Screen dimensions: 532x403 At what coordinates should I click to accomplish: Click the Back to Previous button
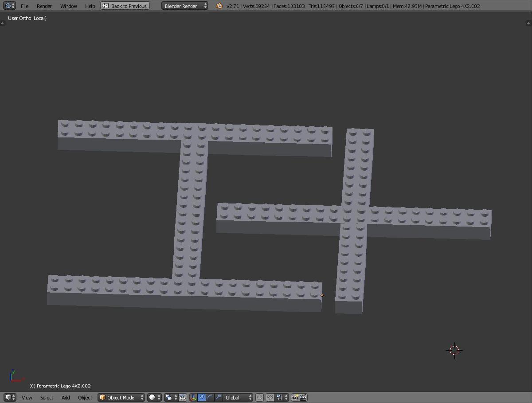coord(125,6)
